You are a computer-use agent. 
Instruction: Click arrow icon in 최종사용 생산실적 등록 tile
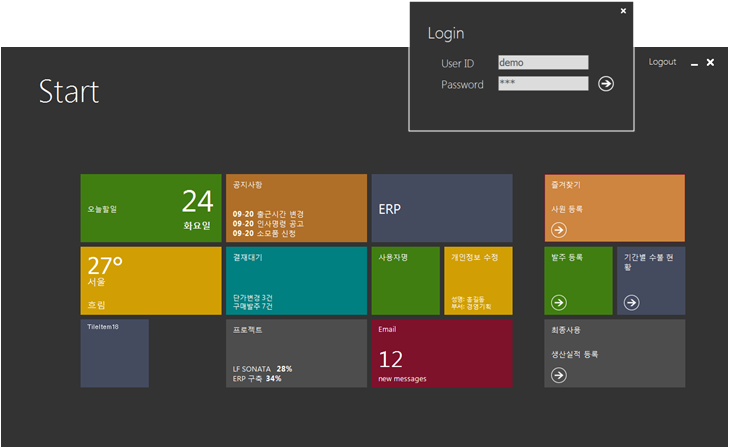(x=558, y=375)
